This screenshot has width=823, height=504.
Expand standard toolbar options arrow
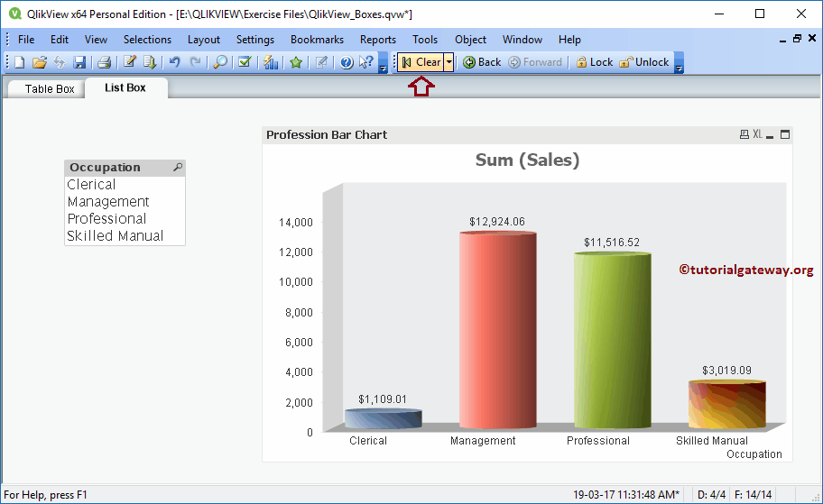point(384,62)
